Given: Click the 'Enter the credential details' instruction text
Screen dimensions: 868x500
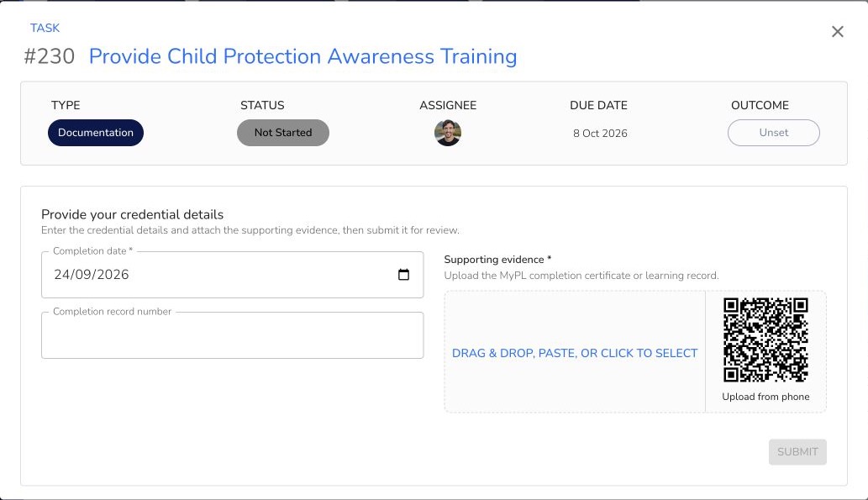Looking at the screenshot, I should tap(250, 229).
